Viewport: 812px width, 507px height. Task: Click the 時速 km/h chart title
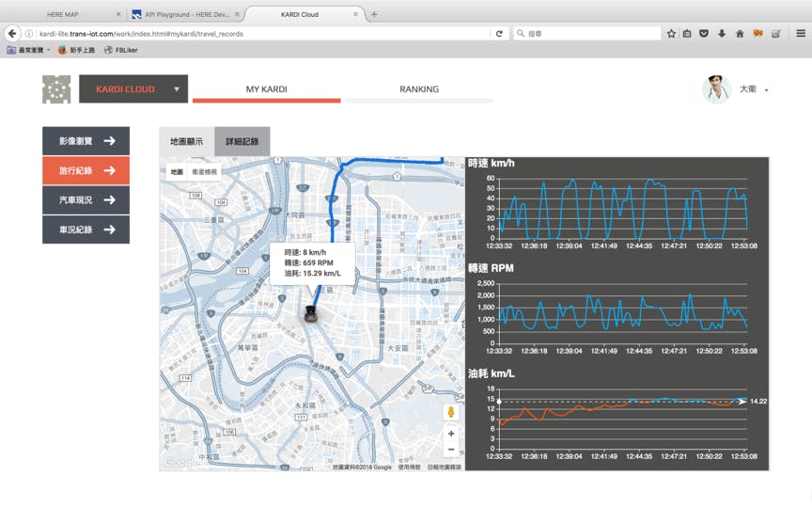click(x=491, y=164)
